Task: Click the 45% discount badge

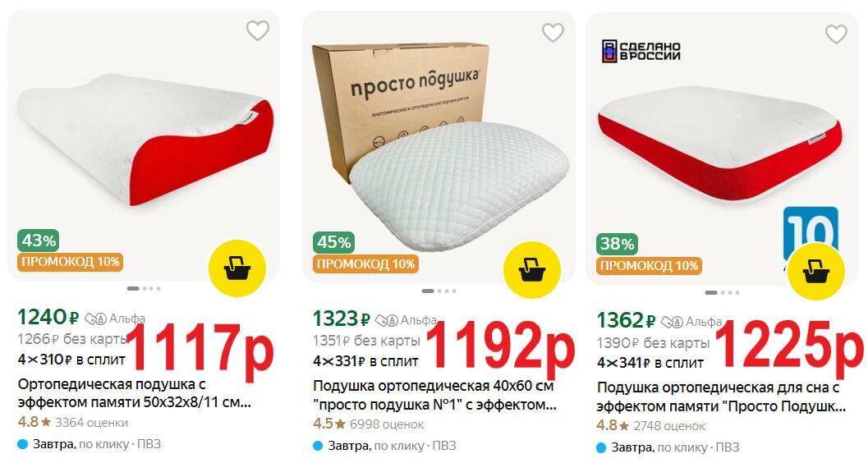Action: [333, 242]
